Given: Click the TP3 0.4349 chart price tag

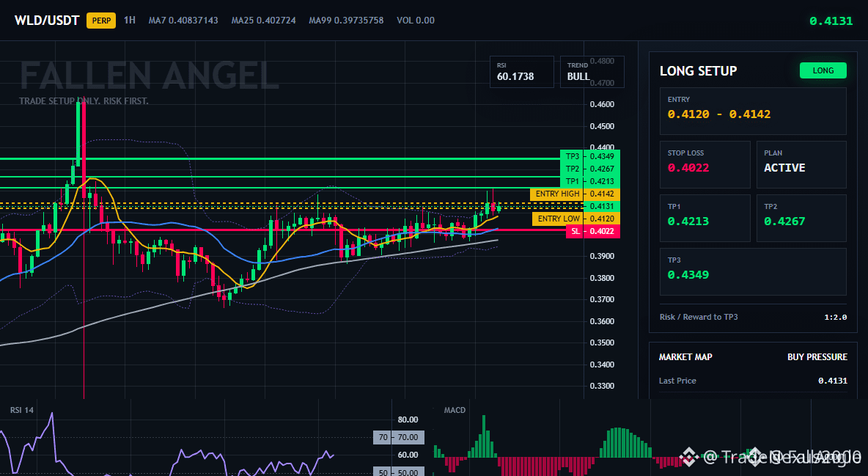Looking at the screenshot, I should tap(590, 156).
